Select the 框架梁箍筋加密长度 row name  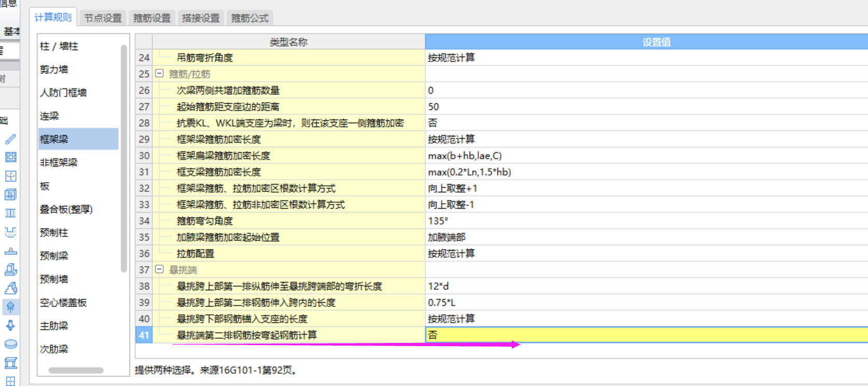(219, 139)
